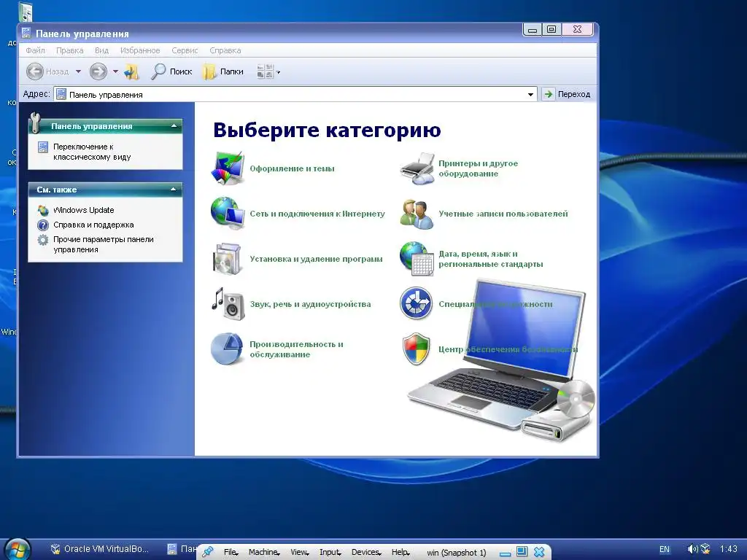Click the Views toolbar icon

(x=266, y=71)
